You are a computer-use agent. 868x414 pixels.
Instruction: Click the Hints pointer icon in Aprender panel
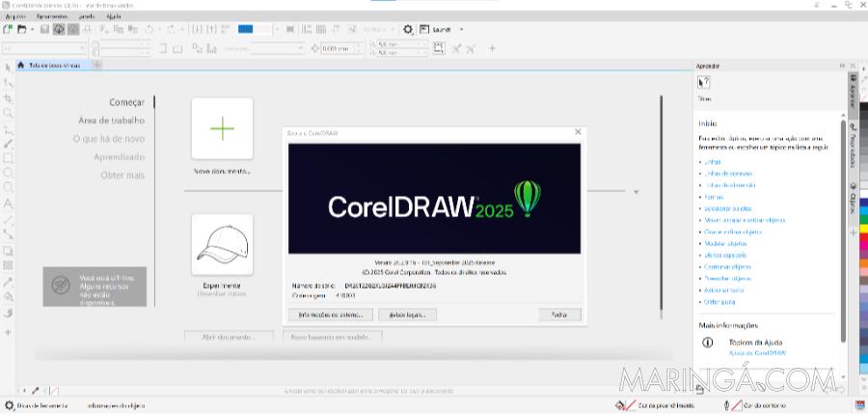coord(704,83)
